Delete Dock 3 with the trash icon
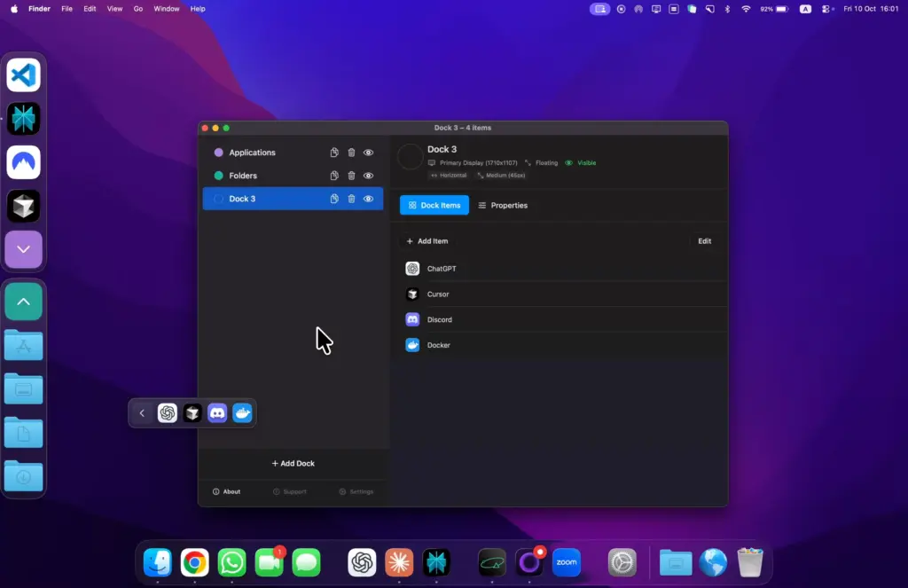The height and width of the screenshot is (588, 908). pyautogui.click(x=351, y=199)
